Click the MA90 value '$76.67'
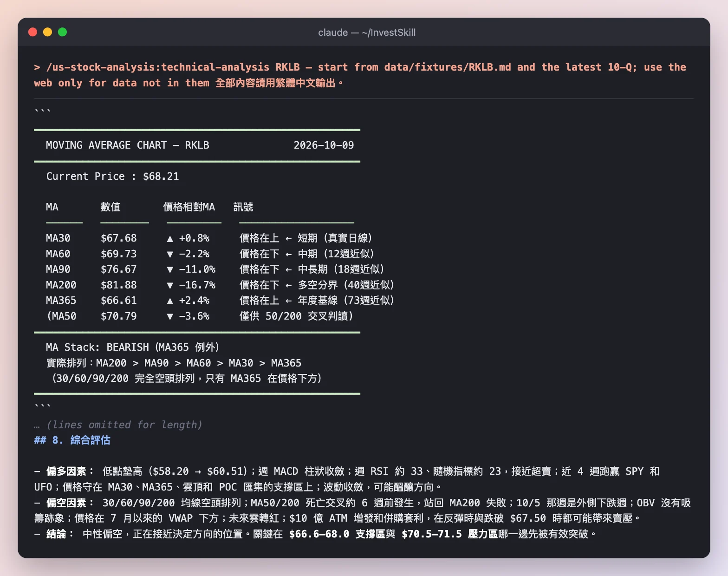 (x=119, y=269)
